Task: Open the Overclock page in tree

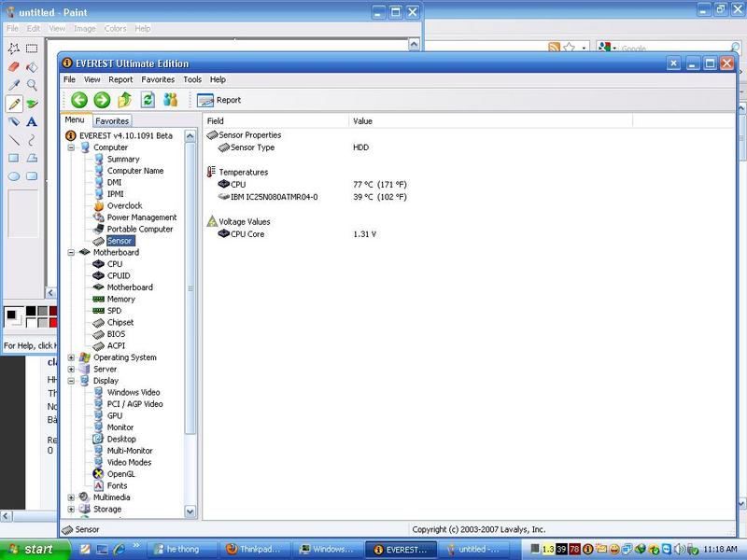Action: pos(124,205)
